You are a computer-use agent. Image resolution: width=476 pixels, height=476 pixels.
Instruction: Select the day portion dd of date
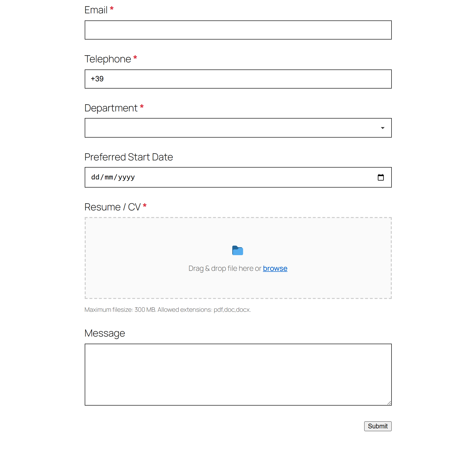click(95, 177)
